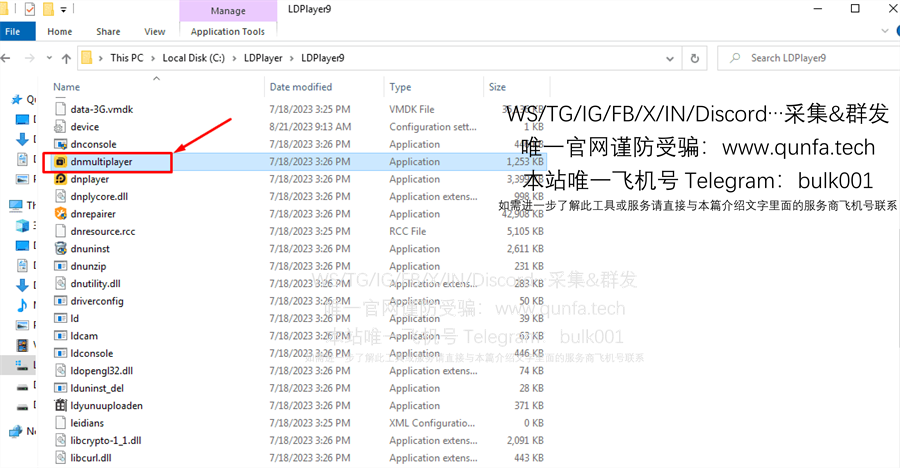Select the dnutility.dll file icon
The width and height of the screenshot is (900, 468).
pos(60,284)
